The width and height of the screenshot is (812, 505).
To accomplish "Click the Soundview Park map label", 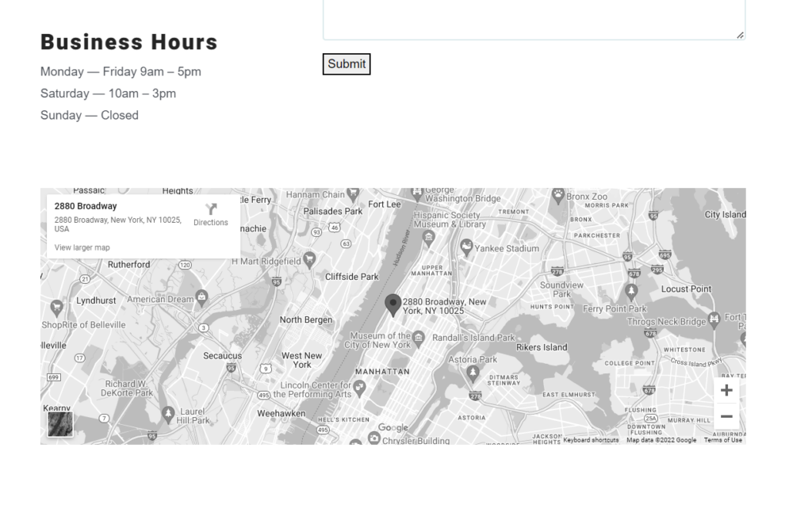I will tap(562, 289).
